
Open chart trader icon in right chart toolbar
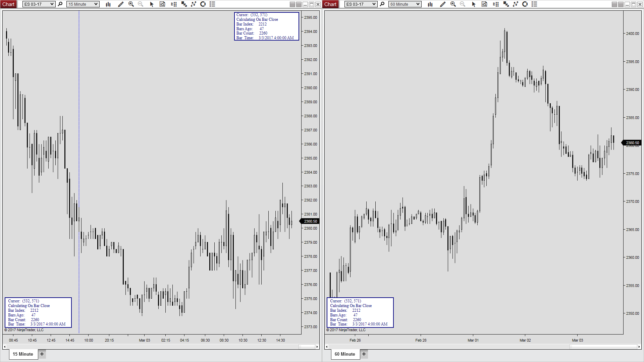coord(496,4)
